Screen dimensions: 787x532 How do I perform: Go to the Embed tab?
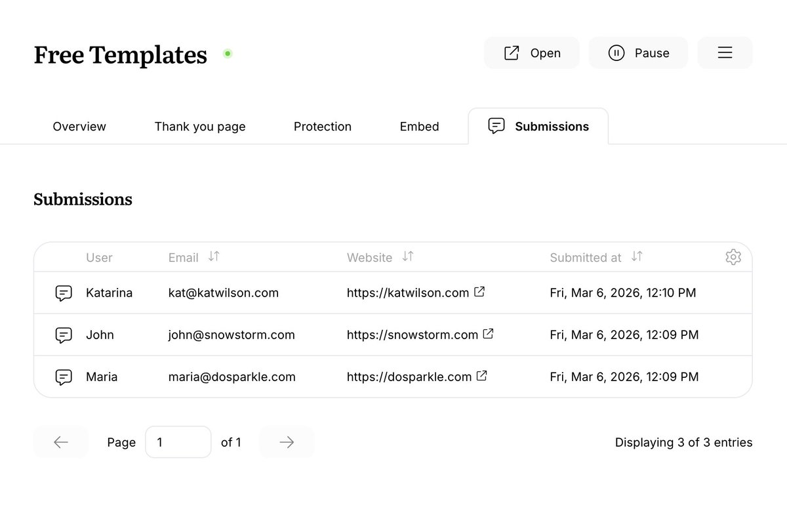[420, 127]
